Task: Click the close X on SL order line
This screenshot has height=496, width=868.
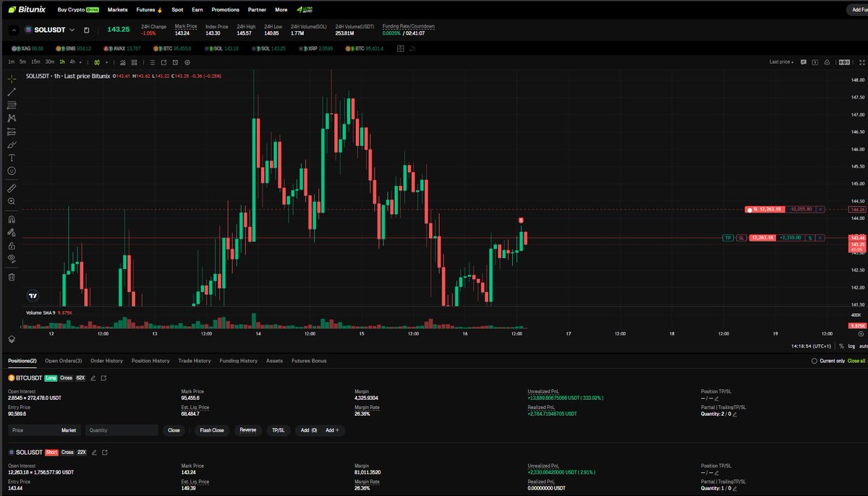Action: tap(820, 209)
